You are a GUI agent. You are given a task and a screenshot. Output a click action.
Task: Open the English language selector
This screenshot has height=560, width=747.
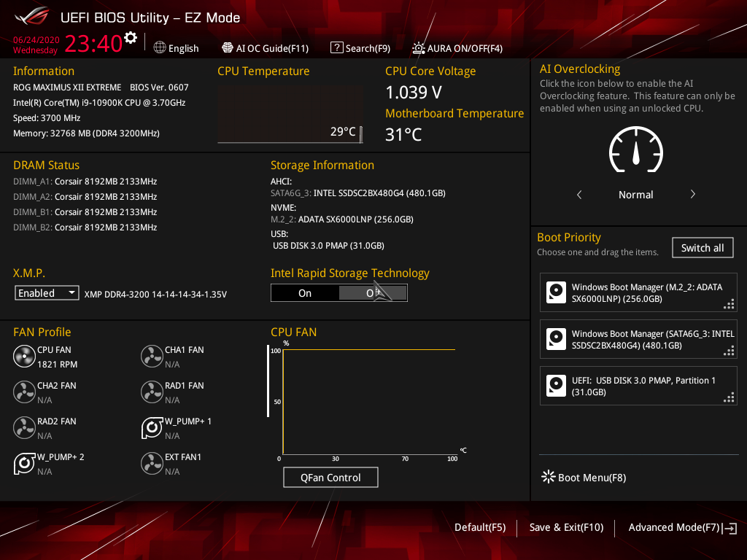(177, 48)
